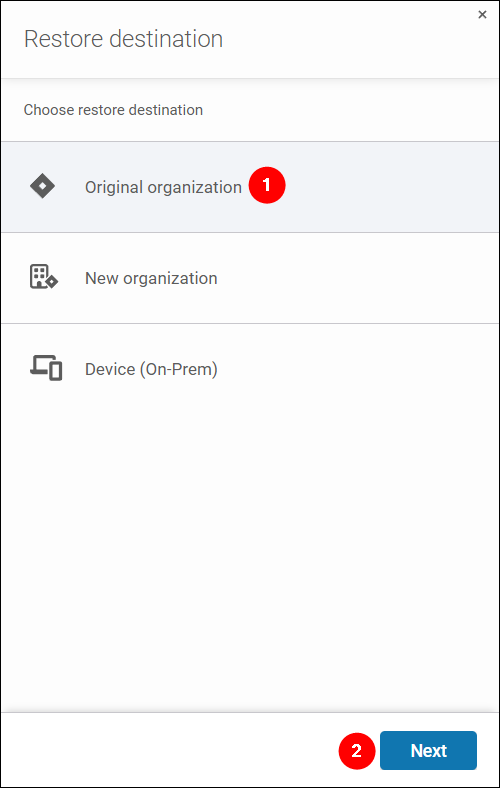Select the Original organization option
500x788 pixels.
point(250,187)
